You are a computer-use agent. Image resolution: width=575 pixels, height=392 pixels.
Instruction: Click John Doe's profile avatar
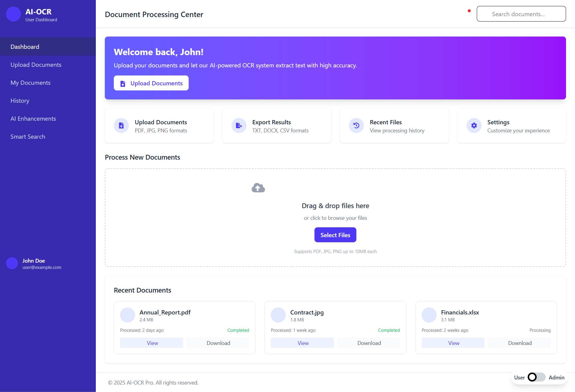pos(12,263)
